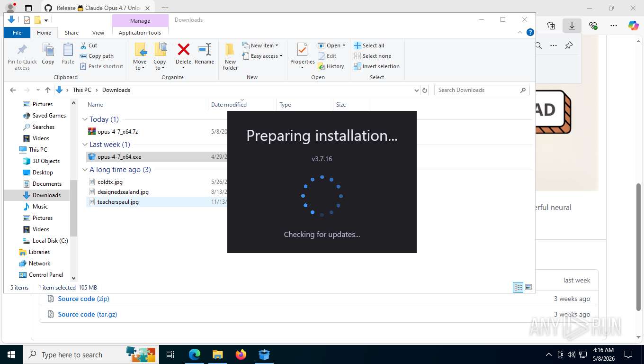Click the Rename icon
Viewport: 644px width, 364px height.
click(204, 49)
